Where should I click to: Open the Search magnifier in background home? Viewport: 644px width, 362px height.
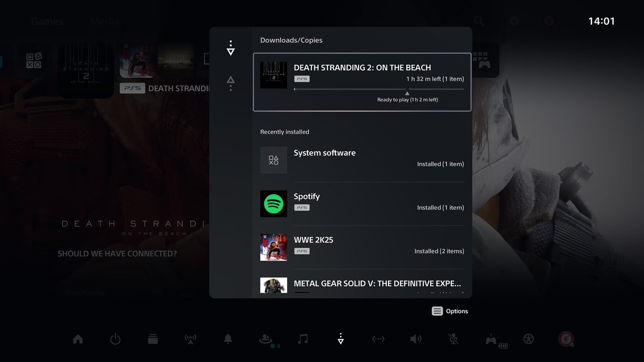[479, 21]
